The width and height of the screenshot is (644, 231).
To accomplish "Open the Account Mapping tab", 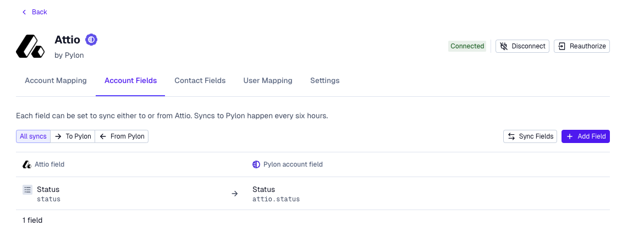I will point(56,80).
